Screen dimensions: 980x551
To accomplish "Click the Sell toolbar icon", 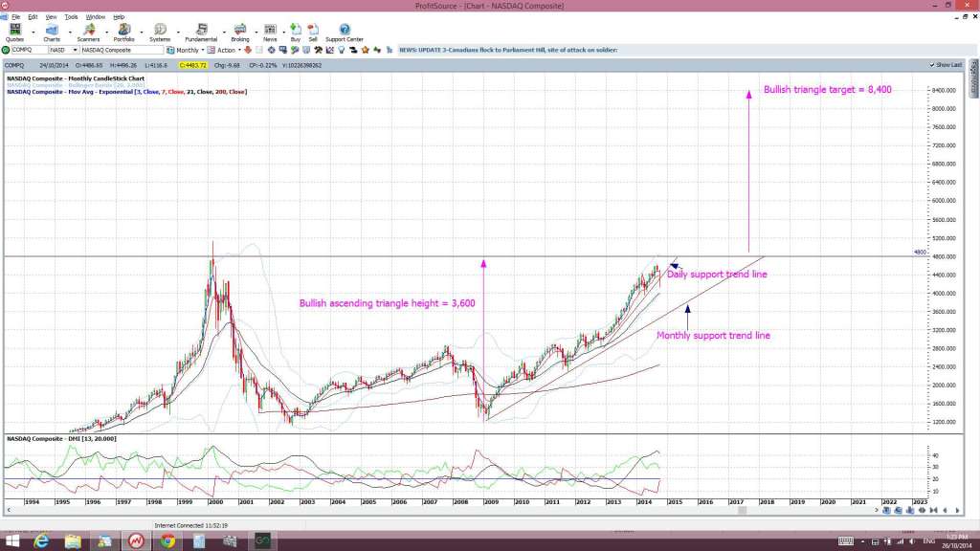I will coord(313,33).
